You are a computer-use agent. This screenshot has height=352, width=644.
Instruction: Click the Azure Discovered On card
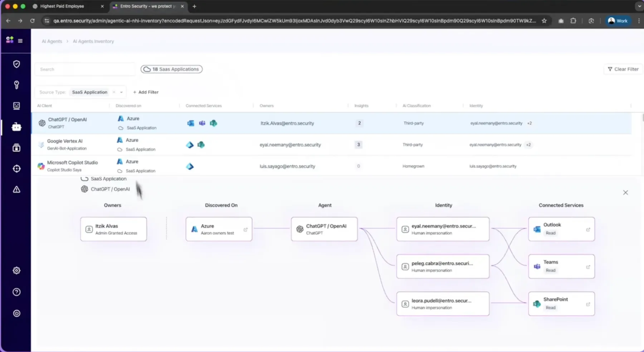point(219,229)
